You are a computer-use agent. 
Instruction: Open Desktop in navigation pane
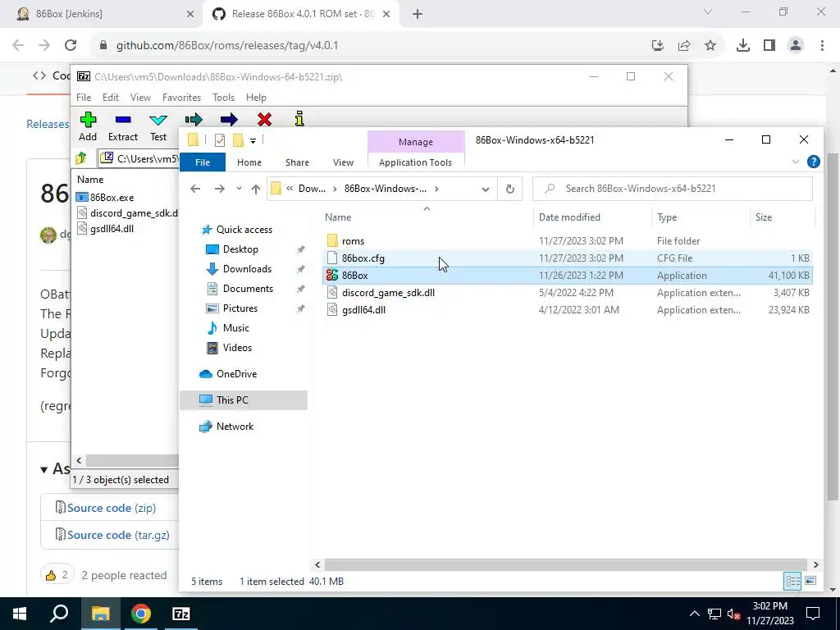(240, 249)
